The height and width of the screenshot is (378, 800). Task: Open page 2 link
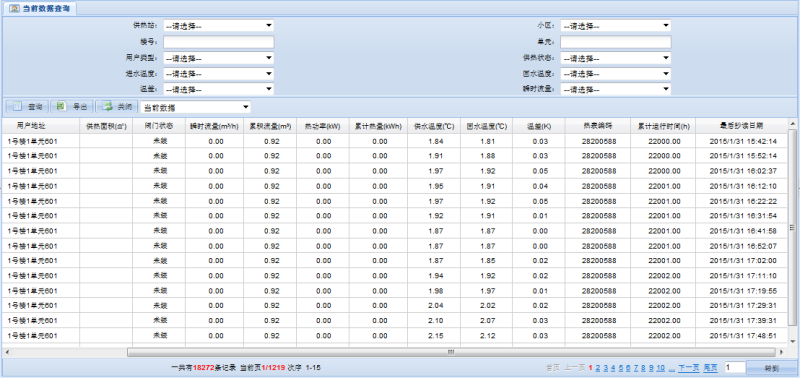click(x=598, y=367)
